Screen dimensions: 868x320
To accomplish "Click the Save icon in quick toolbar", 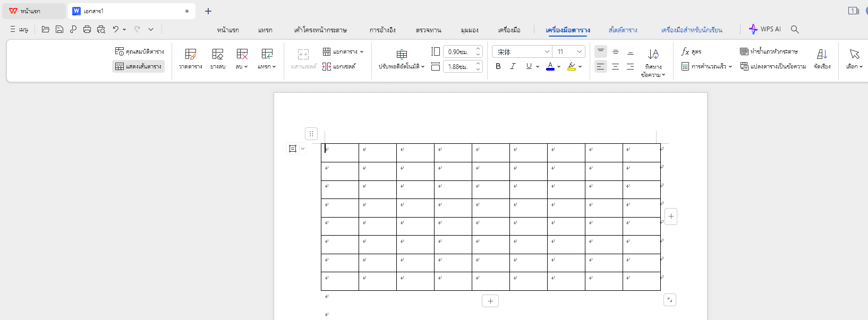I will 59,29.
